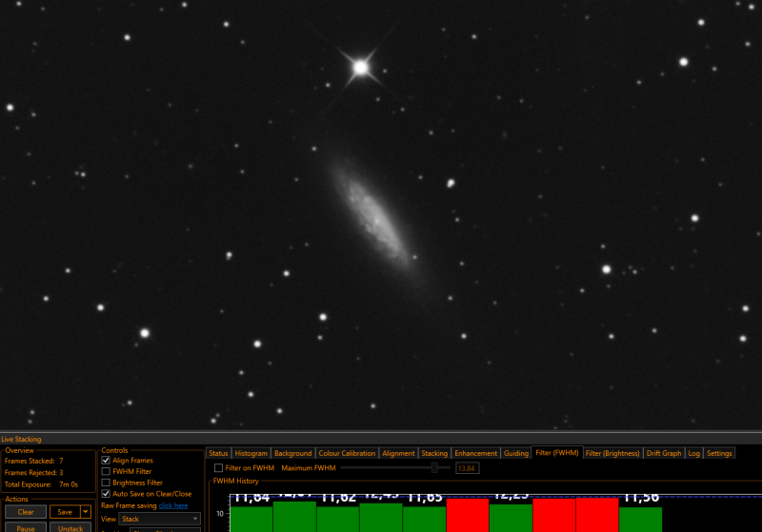Switch to the Status tab
762x532 pixels.
coord(218,453)
